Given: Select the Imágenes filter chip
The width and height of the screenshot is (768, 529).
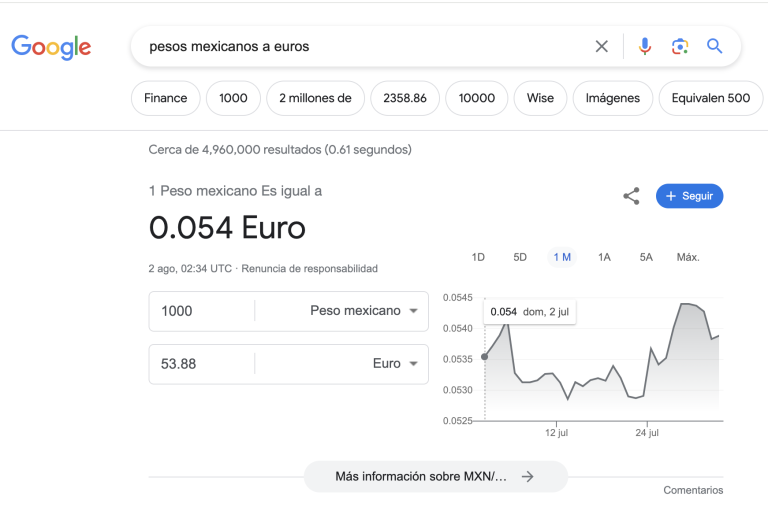Looking at the screenshot, I should [612, 98].
